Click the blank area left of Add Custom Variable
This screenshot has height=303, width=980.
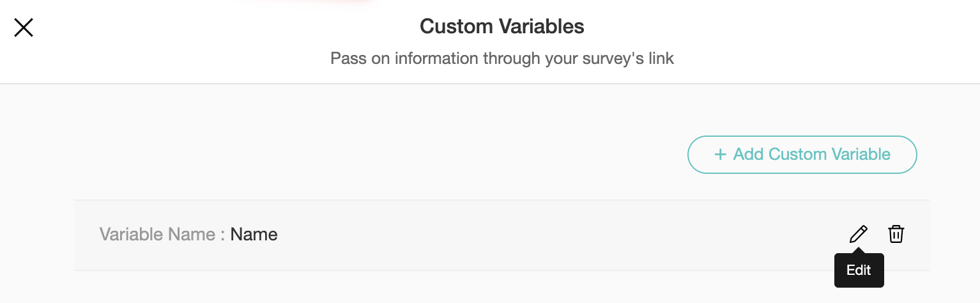point(383,154)
